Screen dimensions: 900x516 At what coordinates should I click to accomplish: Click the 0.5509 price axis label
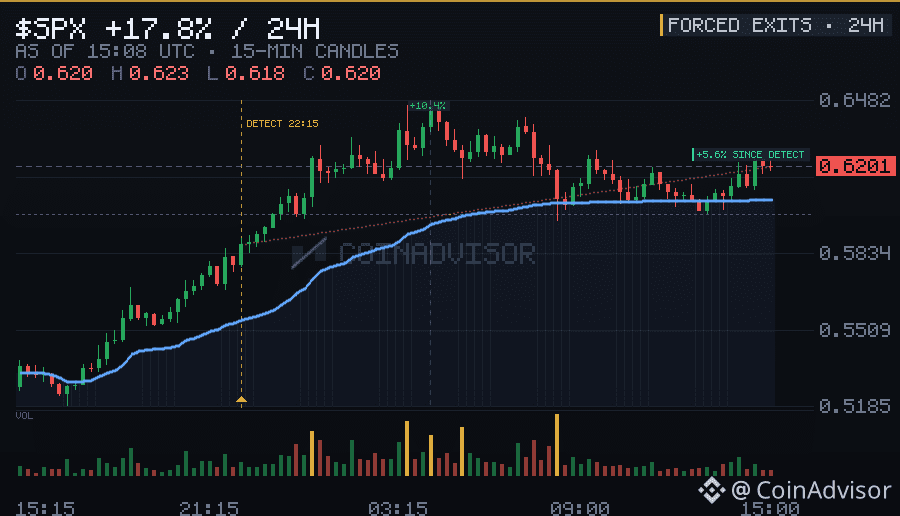pyautogui.click(x=855, y=330)
